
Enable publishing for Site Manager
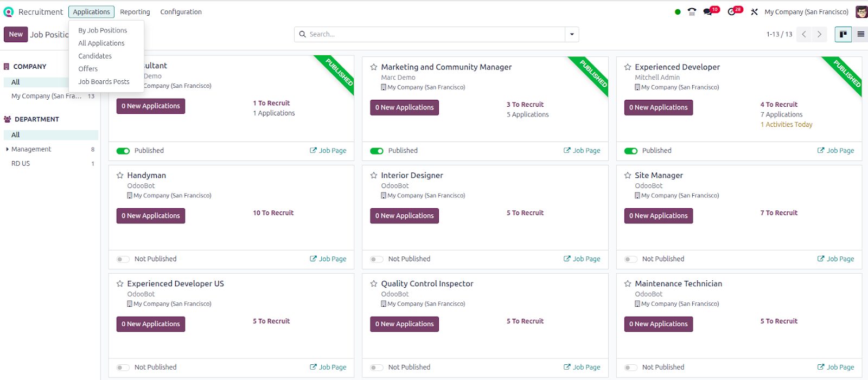tap(630, 259)
